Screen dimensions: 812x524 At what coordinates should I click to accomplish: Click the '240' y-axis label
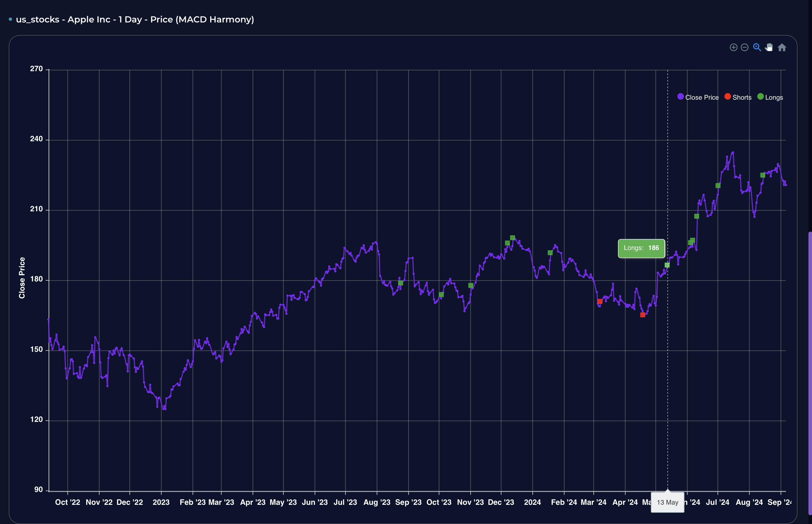coord(36,139)
